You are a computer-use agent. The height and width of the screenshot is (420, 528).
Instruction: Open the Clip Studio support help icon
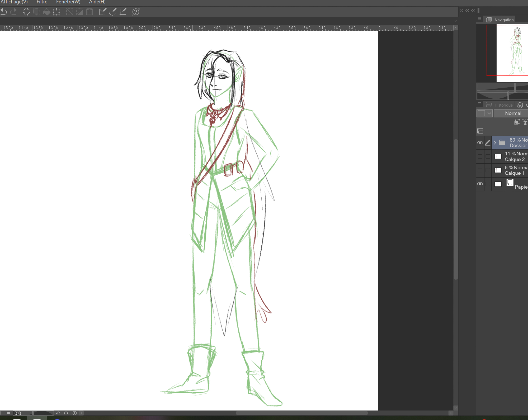tap(136, 12)
